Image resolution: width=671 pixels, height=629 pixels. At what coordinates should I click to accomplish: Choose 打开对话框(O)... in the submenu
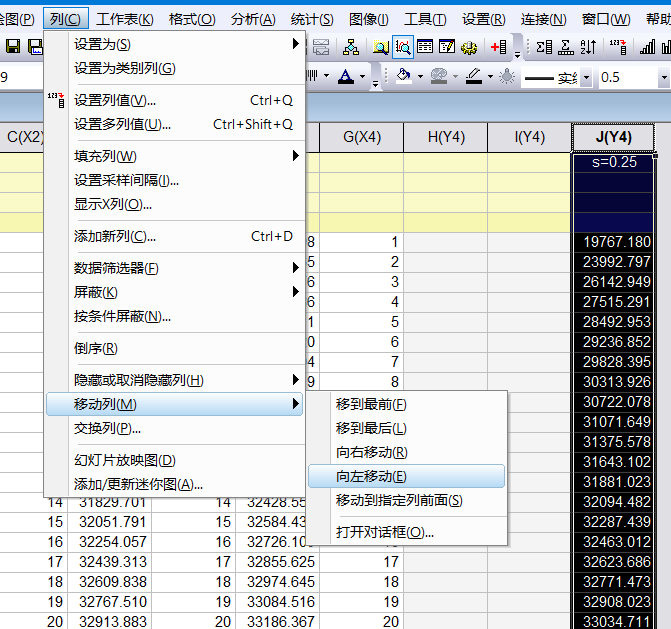tap(406, 532)
